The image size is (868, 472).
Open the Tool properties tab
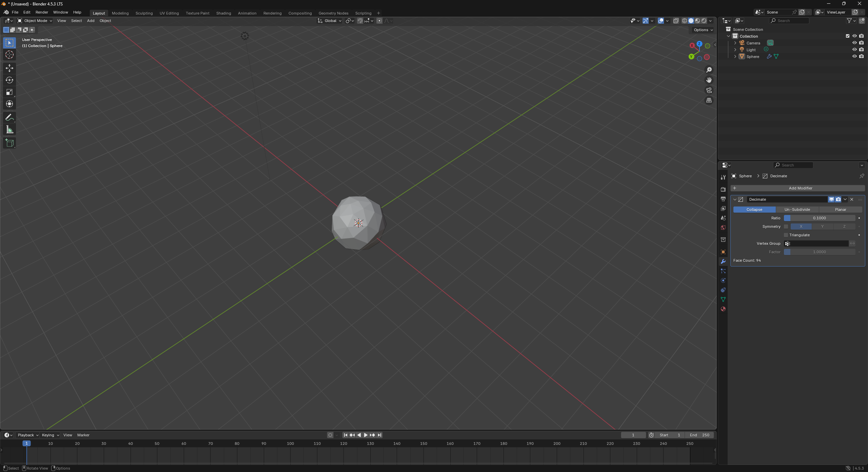[x=723, y=177]
